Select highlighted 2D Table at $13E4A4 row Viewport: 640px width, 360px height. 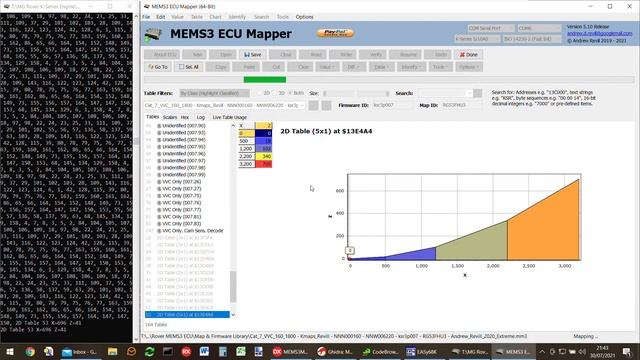187,315
